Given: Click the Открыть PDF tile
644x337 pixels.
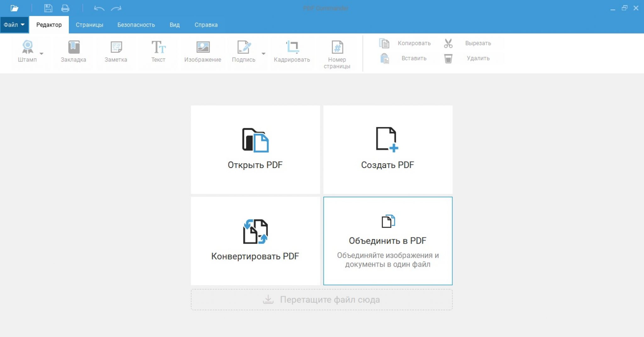Looking at the screenshot, I should [x=255, y=150].
